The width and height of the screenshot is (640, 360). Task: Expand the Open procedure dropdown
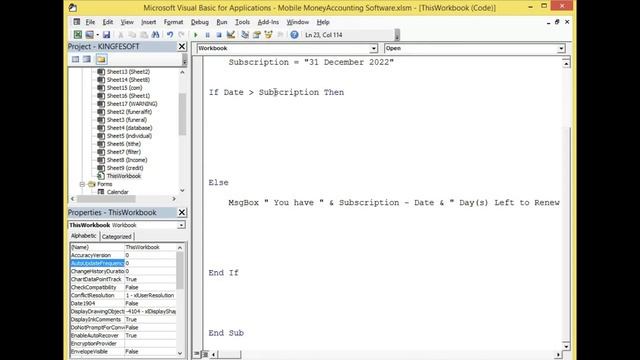(x=561, y=49)
